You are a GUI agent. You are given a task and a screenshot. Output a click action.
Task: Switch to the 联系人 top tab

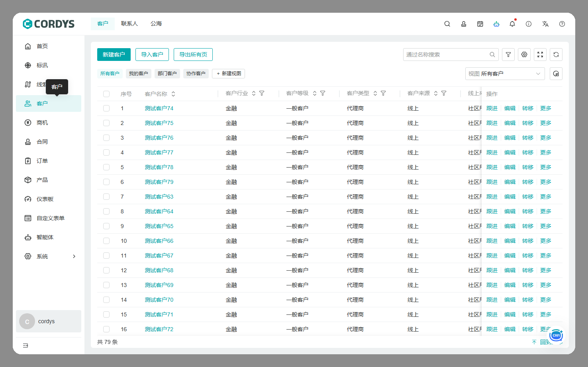(x=129, y=24)
